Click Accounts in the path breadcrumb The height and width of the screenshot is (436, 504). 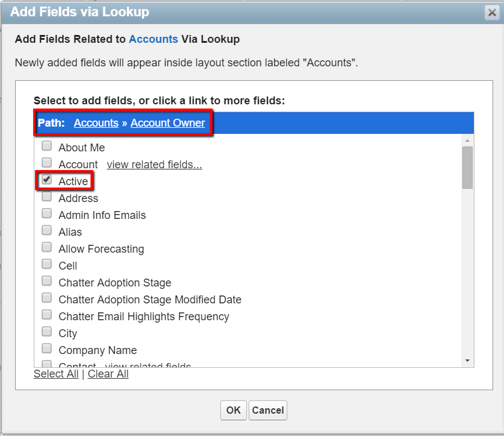pyautogui.click(x=96, y=123)
